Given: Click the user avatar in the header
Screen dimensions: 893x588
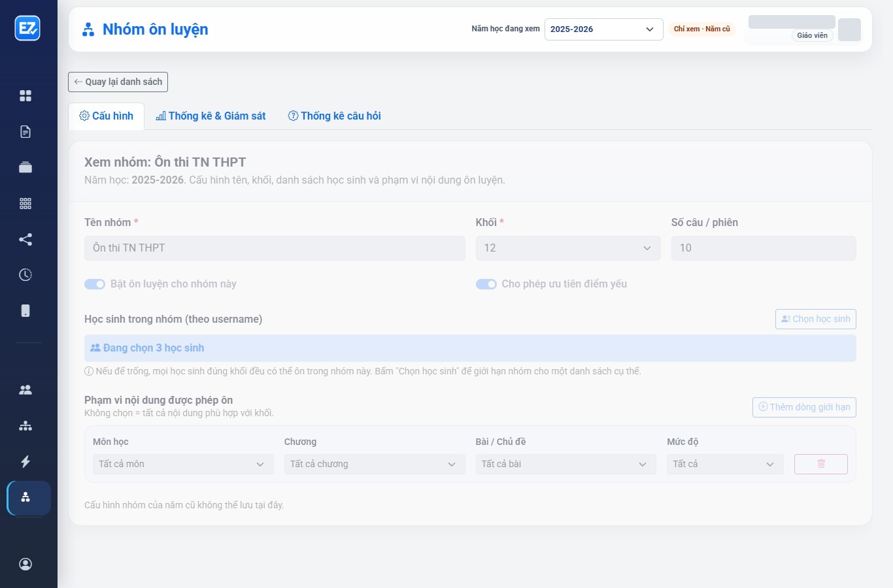Looking at the screenshot, I should pos(849,30).
